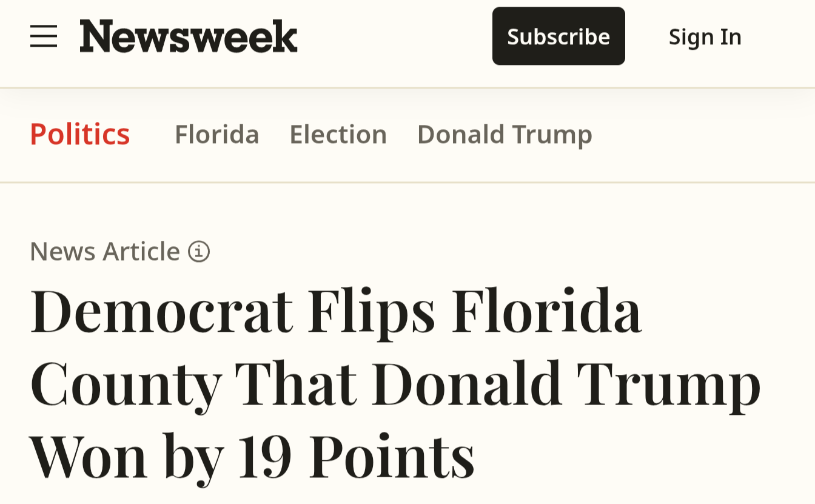Tap the black Subscribe button
This screenshot has height=504, width=815.
(x=558, y=36)
